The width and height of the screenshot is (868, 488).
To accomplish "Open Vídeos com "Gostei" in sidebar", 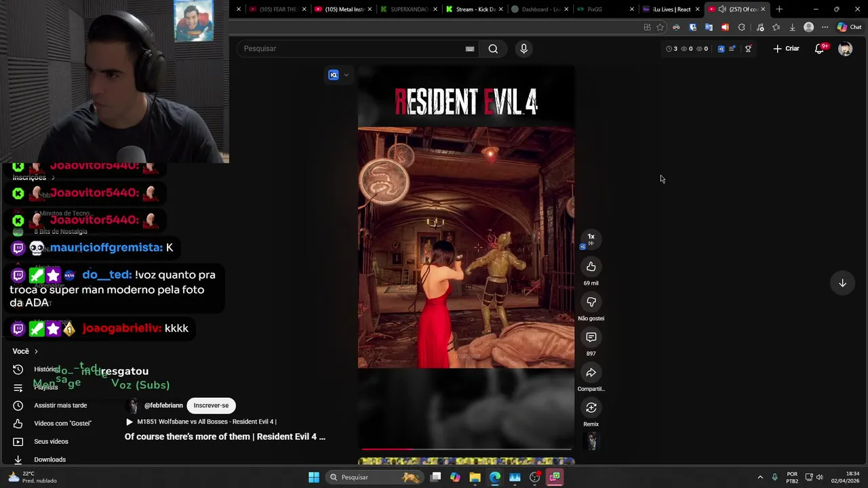I will (52, 424).
